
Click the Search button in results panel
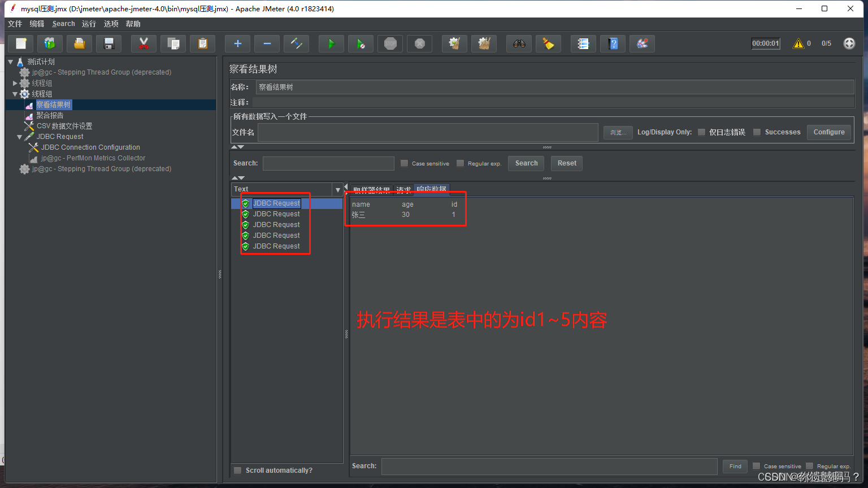(x=526, y=163)
